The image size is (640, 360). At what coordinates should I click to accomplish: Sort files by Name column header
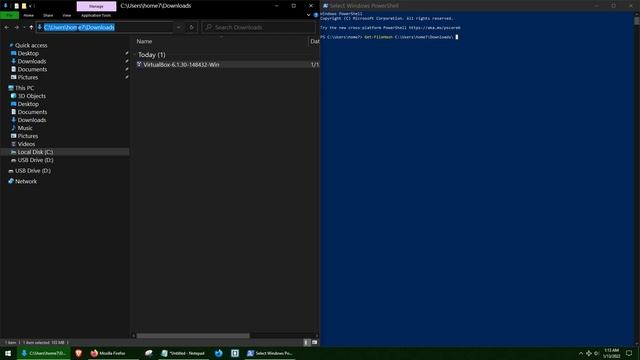144,41
